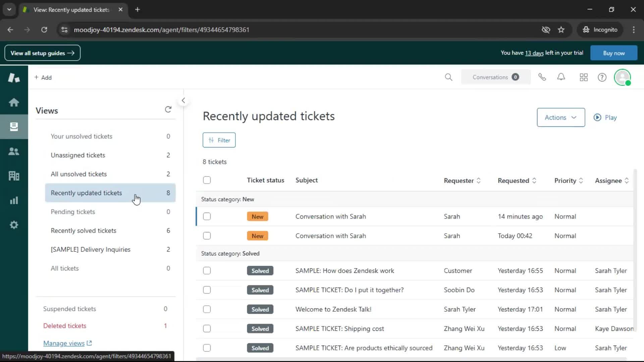The width and height of the screenshot is (644, 362).
Task: Open the Filter button
Action: [x=219, y=140]
